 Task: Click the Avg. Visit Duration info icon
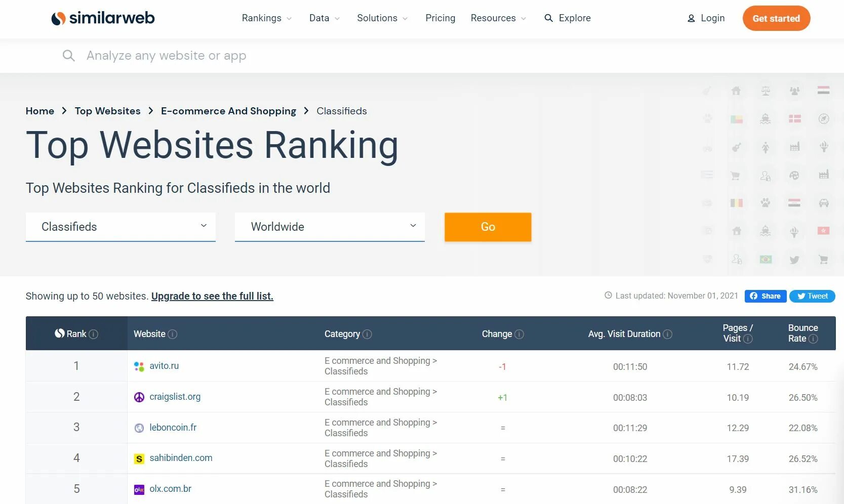[x=667, y=334]
